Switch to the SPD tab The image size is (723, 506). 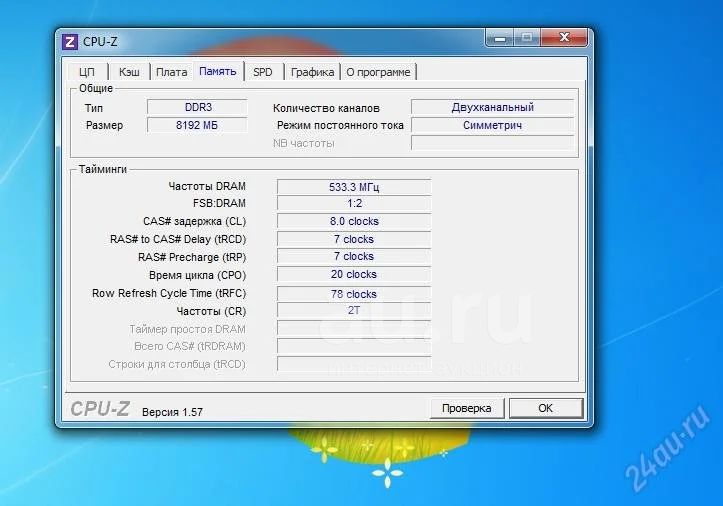263,72
